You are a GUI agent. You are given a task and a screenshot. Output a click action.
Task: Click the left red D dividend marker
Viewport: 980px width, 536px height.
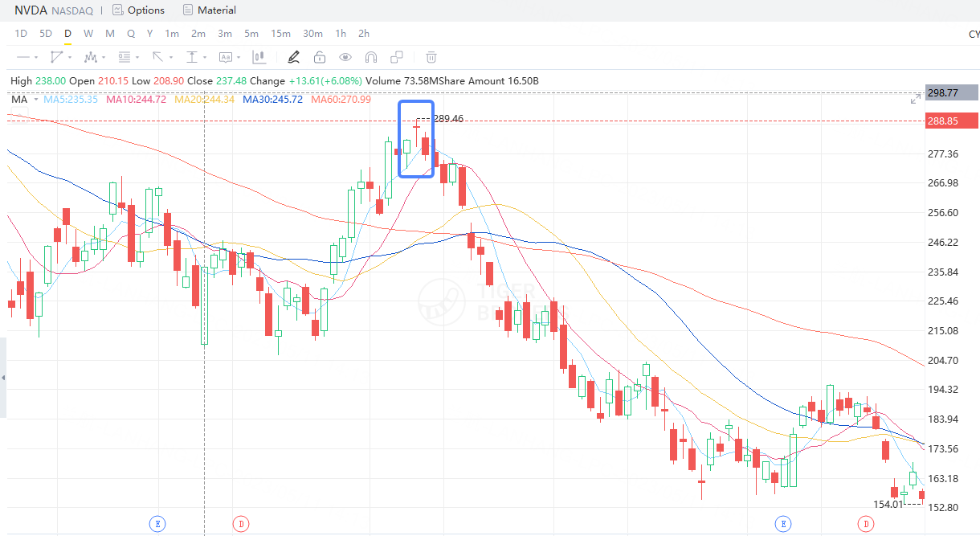point(240,524)
